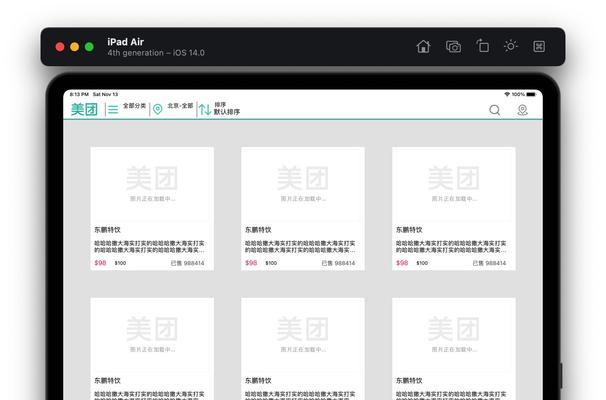
Task: Click 东鹏特饮 title on the top-right card
Action: coord(409,230)
